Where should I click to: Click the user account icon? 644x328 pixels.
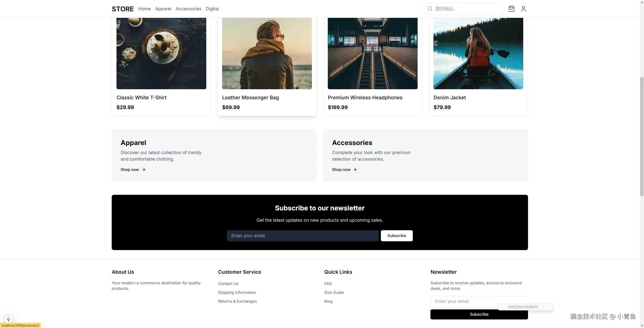(x=523, y=9)
